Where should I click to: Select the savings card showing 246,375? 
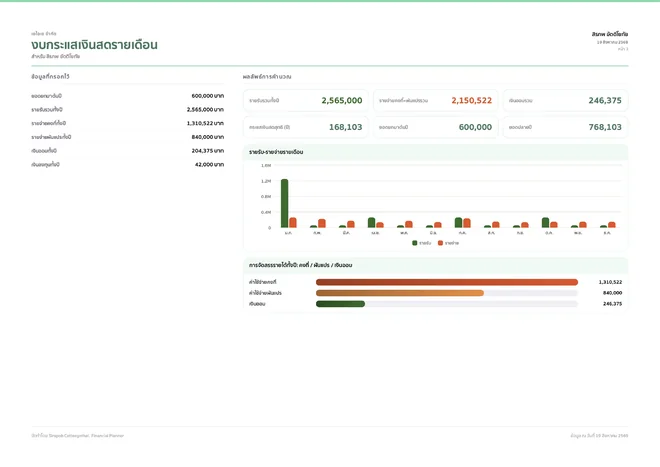565,101
